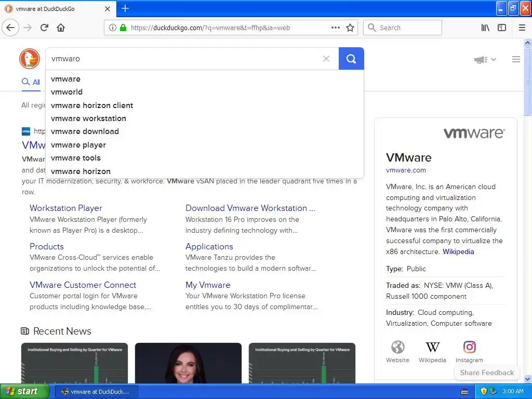The width and height of the screenshot is (532, 399).
Task: Click the browser Back arrow button
Action: [x=10, y=28]
